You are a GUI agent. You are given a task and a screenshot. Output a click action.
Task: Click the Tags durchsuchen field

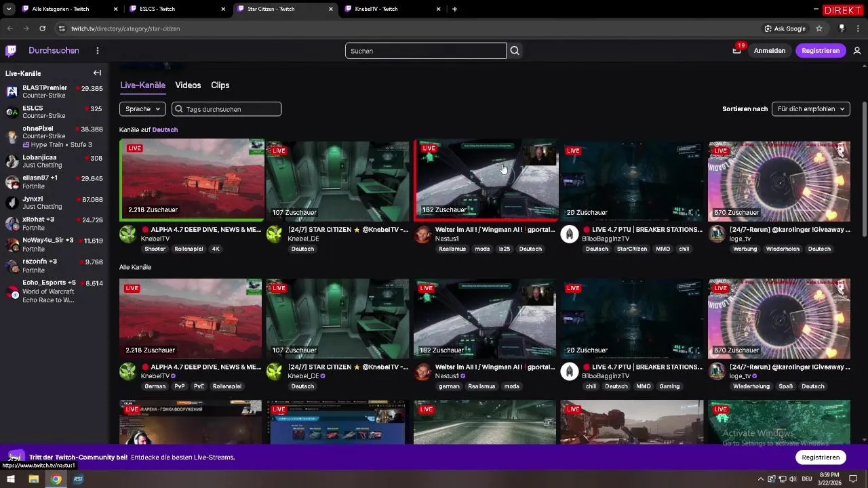coord(226,109)
